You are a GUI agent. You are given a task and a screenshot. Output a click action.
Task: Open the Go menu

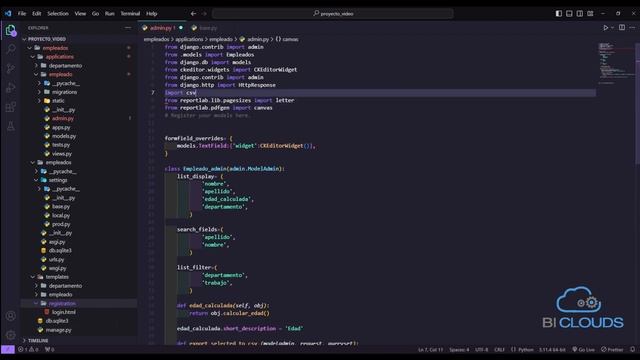[96, 13]
